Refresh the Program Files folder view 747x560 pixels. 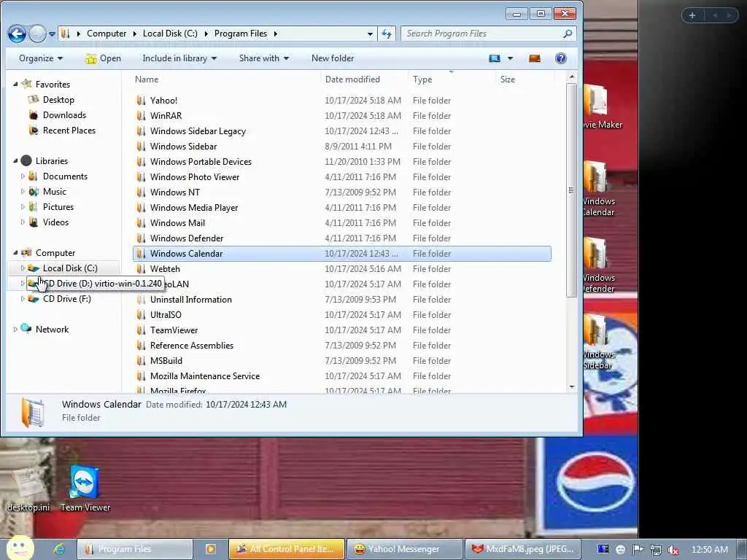pyautogui.click(x=387, y=34)
